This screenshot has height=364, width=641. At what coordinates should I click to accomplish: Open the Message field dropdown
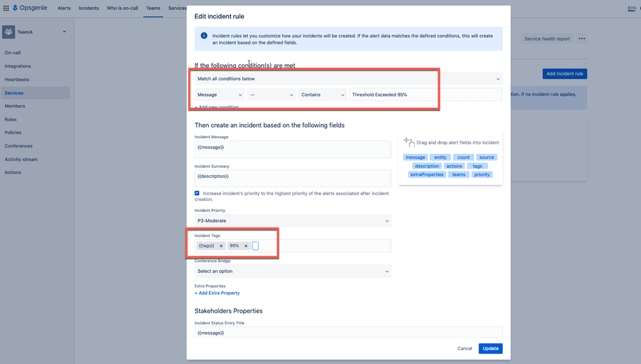coord(220,95)
